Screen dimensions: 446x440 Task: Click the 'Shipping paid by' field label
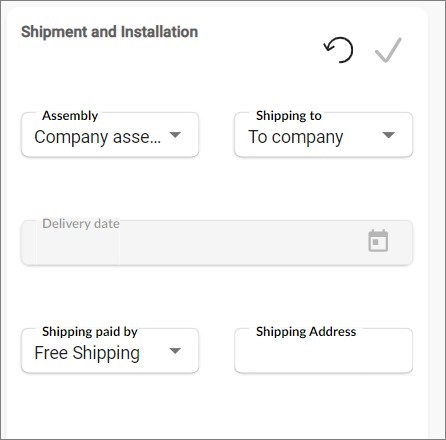[90, 332]
